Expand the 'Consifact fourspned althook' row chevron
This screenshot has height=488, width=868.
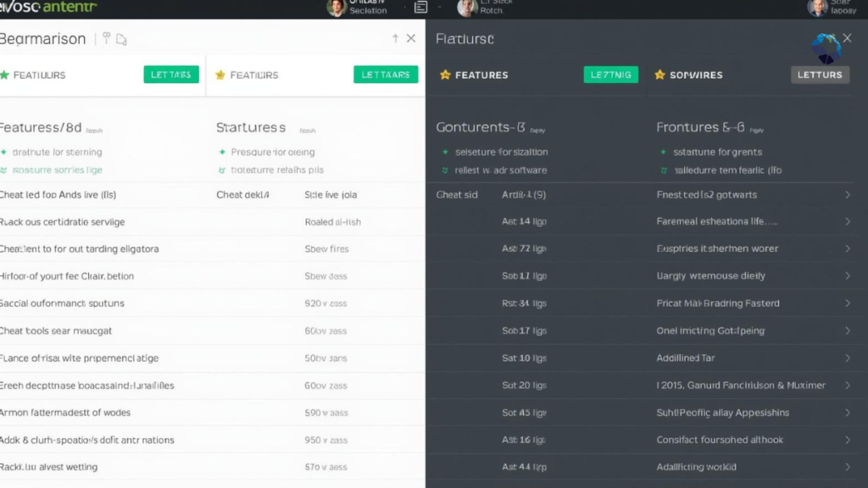[x=848, y=440]
